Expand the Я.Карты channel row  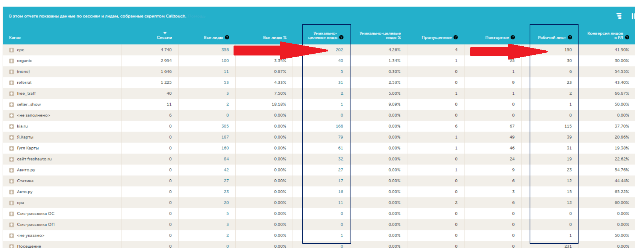click(11, 137)
